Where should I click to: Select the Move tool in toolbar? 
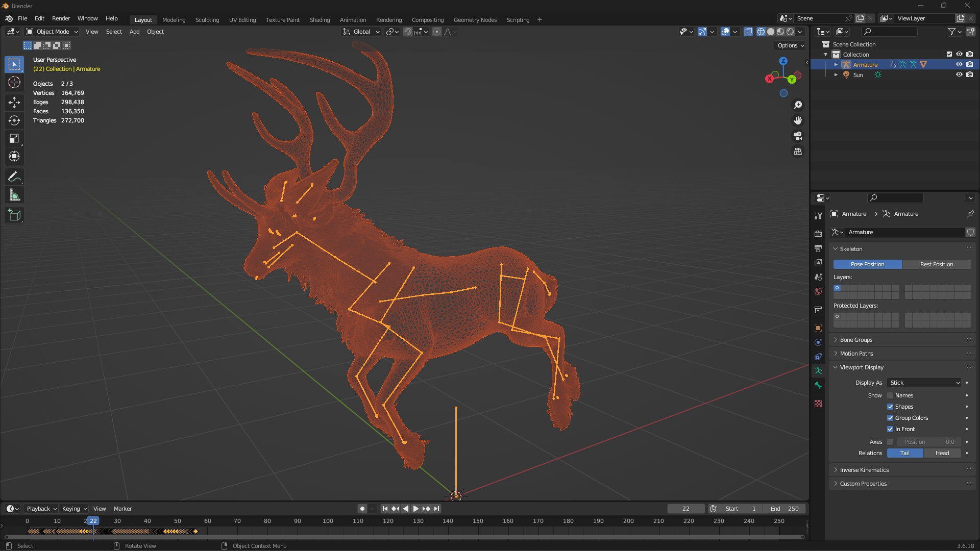pos(14,102)
